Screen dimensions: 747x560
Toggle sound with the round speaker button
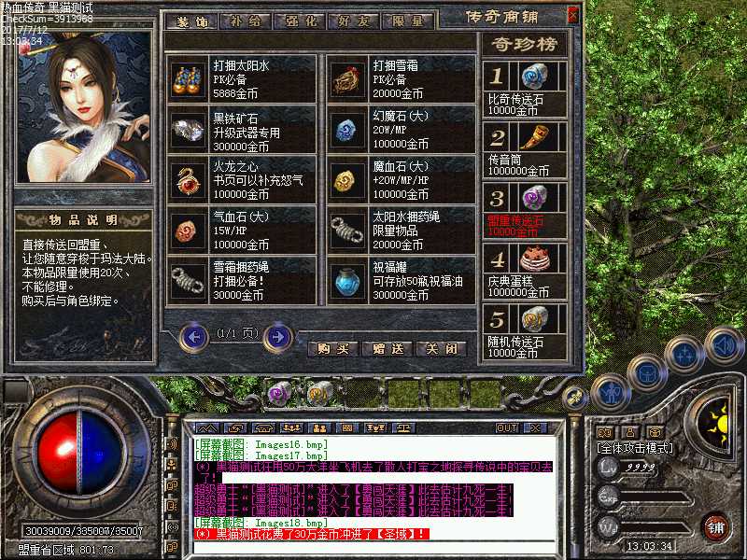[725, 345]
